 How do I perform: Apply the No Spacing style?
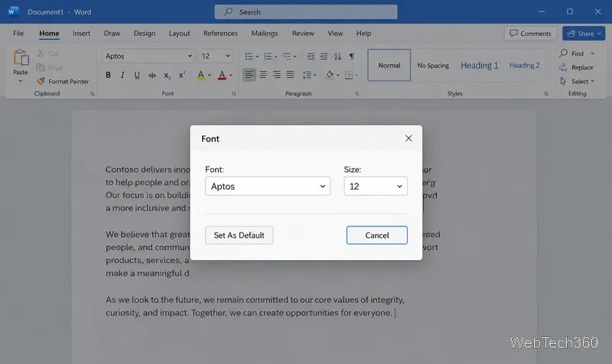(x=433, y=65)
